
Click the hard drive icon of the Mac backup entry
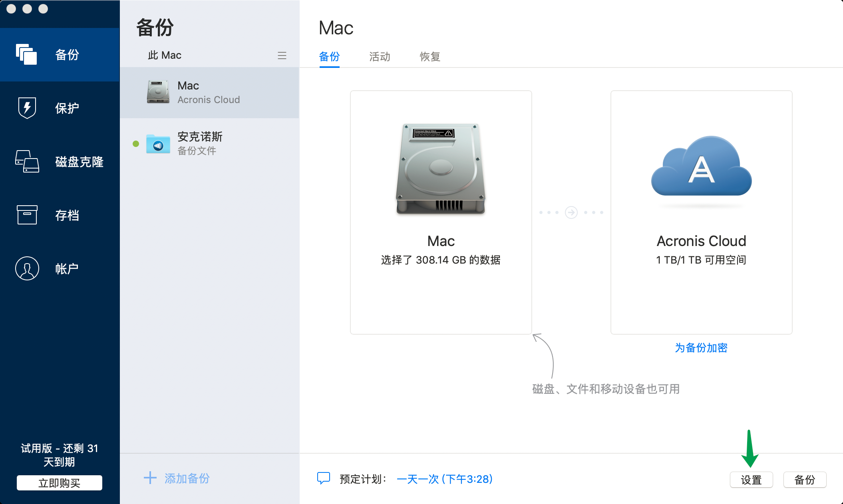tap(158, 92)
